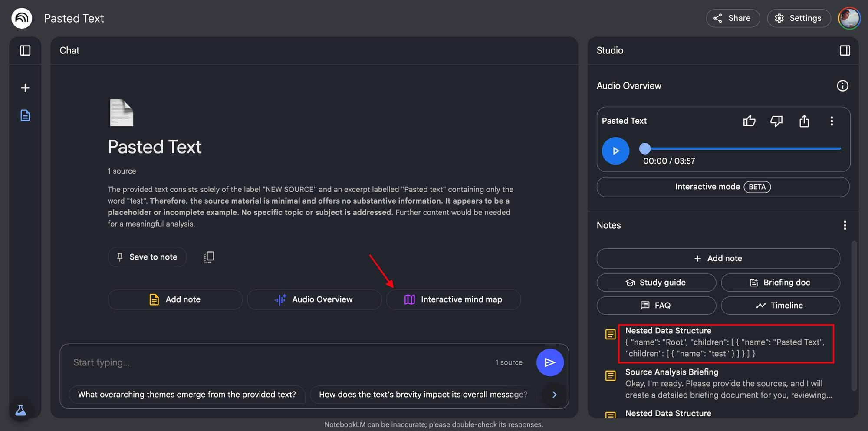Viewport: 868px width, 431px height.
Task: Open the highlighted Nested Data Structure note
Action: tap(726, 343)
